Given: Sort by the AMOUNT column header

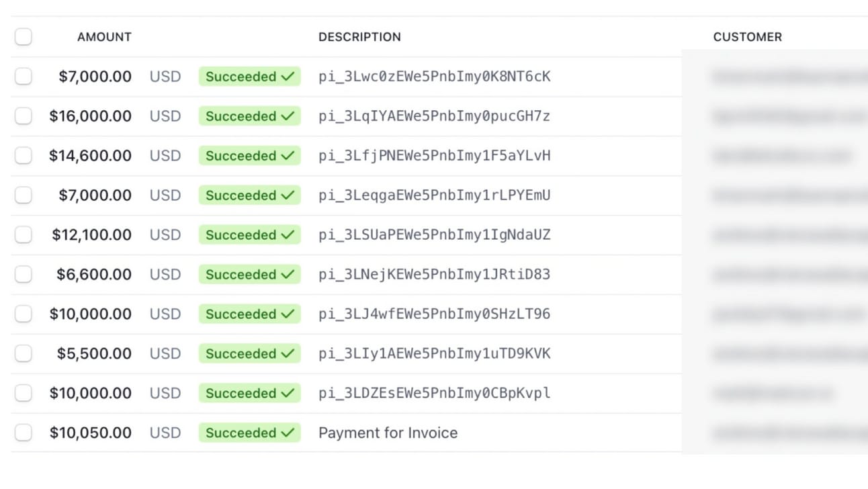Looking at the screenshot, I should (104, 37).
